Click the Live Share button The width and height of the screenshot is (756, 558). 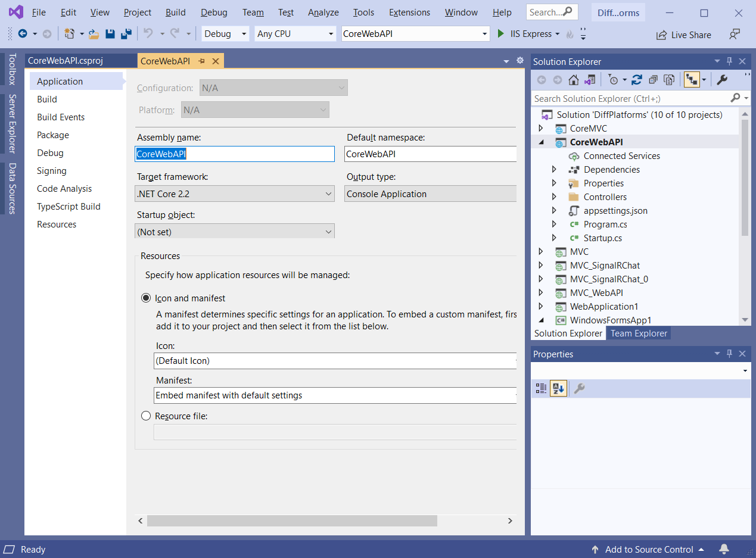(x=684, y=35)
